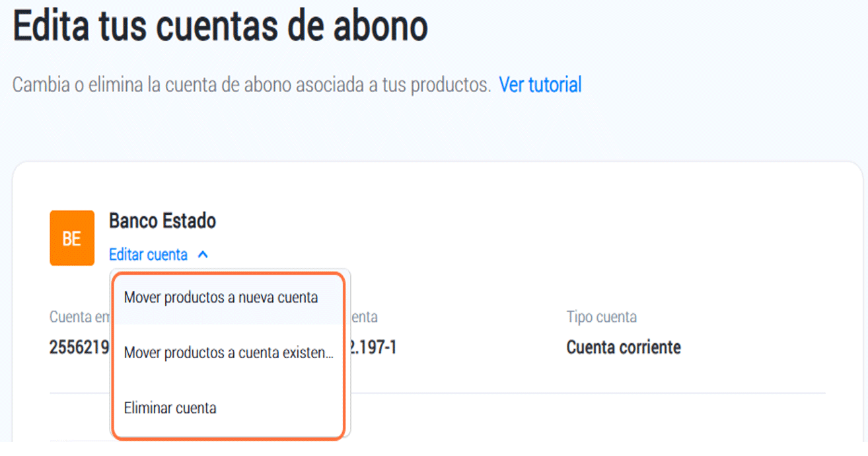Viewport: 868px width, 456px height.
Task: Click the truncated 'enta' column label
Action: click(x=363, y=317)
